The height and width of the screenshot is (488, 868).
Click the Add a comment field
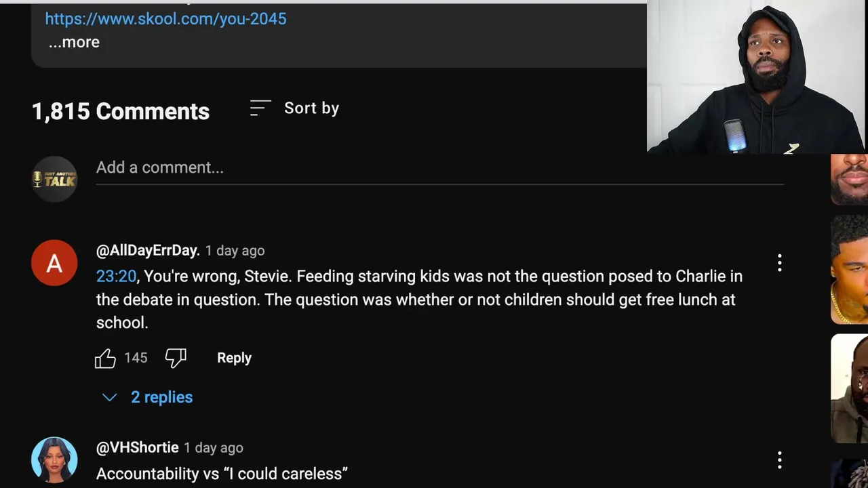coord(439,168)
